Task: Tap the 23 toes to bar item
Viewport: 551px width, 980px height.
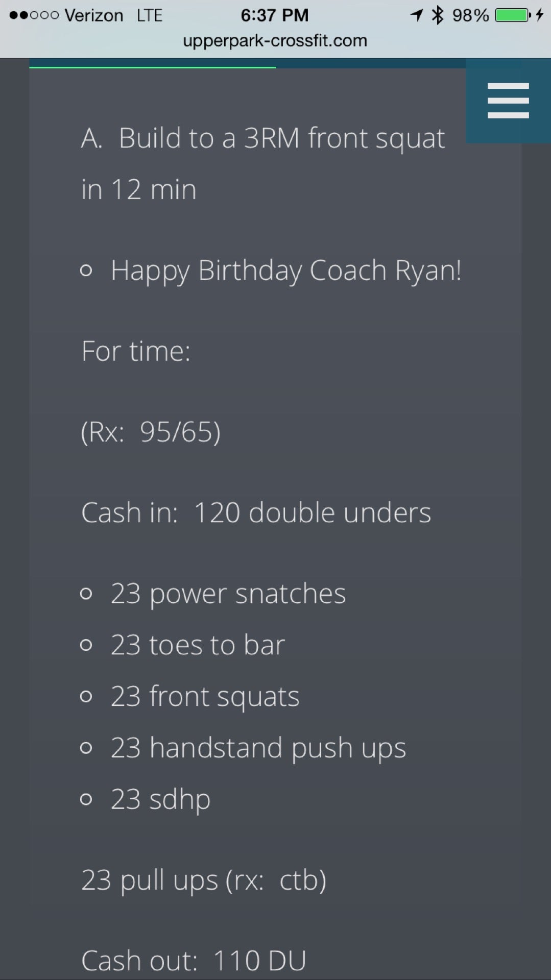Action: click(x=198, y=645)
